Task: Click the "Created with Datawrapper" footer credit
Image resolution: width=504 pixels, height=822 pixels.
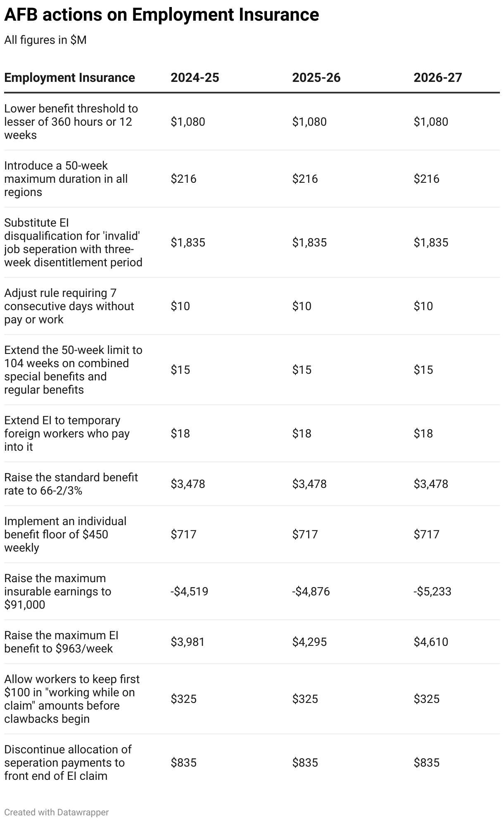Action: [x=56, y=812]
